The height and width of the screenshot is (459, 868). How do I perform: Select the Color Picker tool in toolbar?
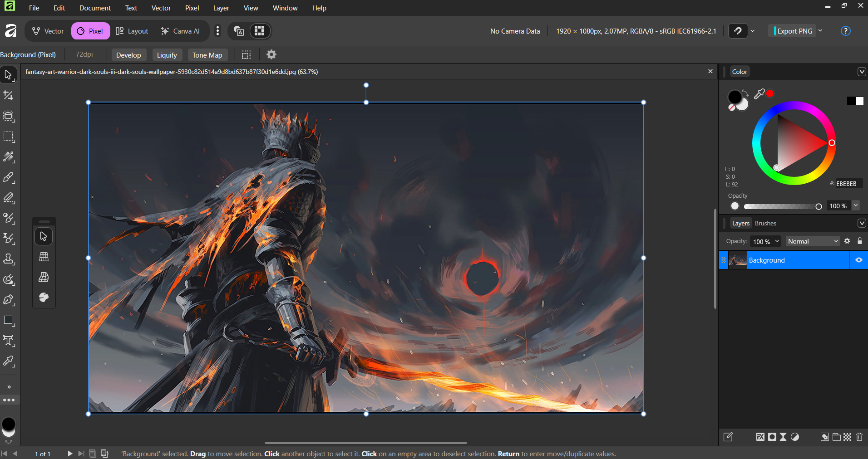click(x=9, y=361)
